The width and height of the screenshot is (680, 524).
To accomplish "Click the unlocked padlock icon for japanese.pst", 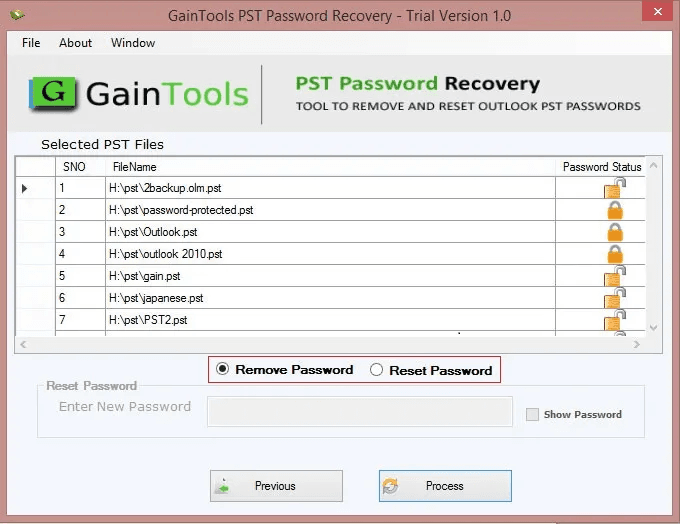I will [615, 298].
